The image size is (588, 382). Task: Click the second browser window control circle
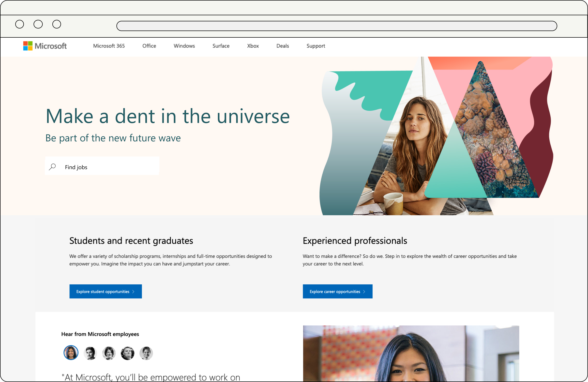[38, 24]
